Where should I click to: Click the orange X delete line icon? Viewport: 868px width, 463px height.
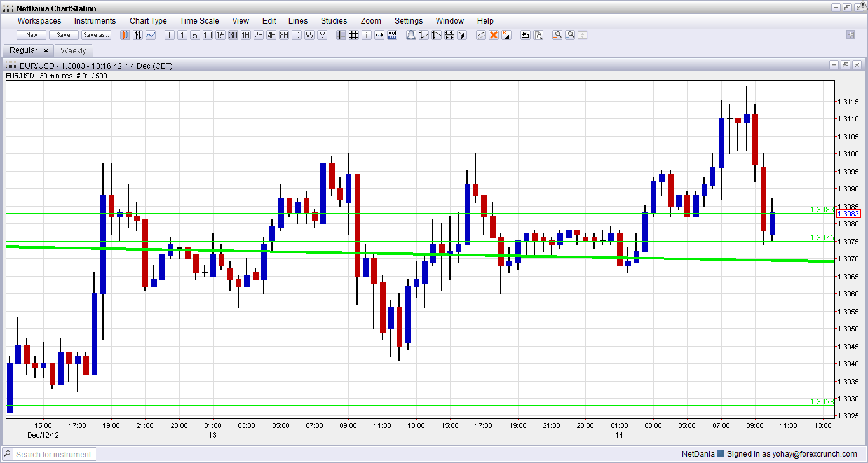point(494,35)
